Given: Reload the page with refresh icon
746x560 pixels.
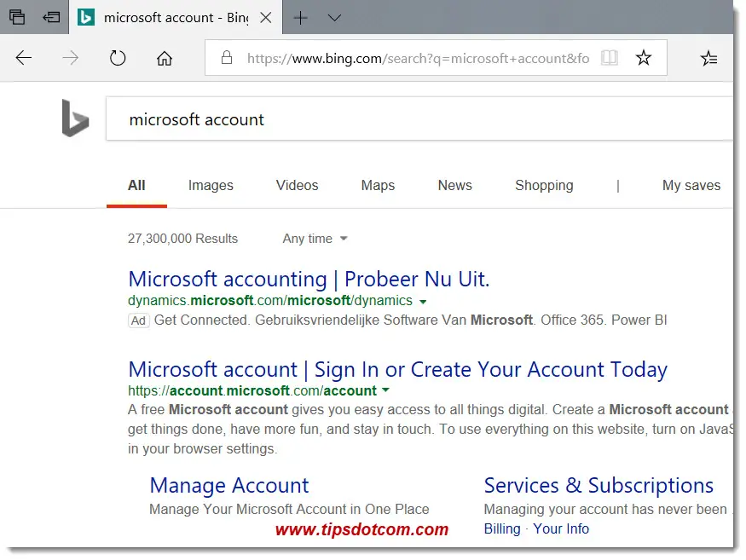Looking at the screenshot, I should tap(118, 58).
